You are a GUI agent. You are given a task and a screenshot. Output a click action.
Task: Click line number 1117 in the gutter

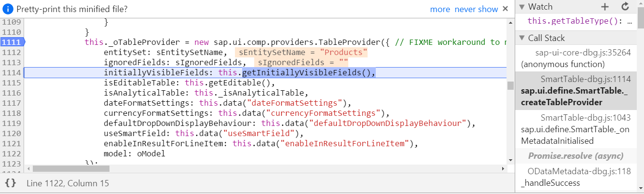[11, 103]
